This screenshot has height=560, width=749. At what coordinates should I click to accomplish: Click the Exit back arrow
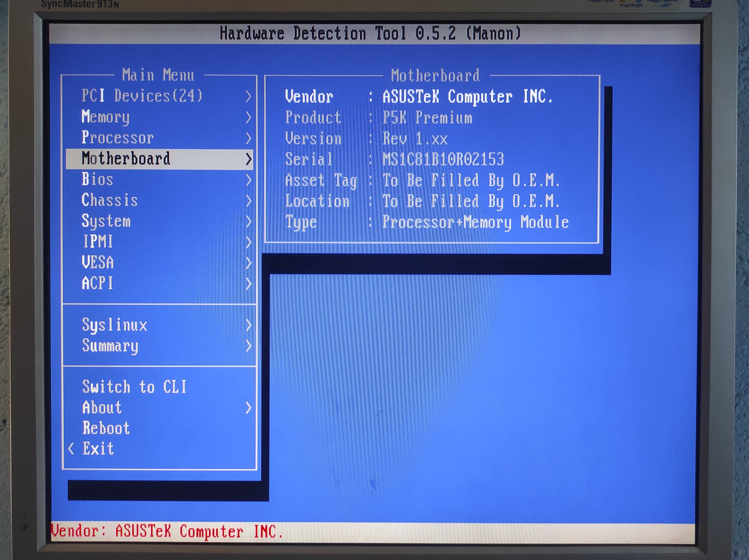pos(71,449)
